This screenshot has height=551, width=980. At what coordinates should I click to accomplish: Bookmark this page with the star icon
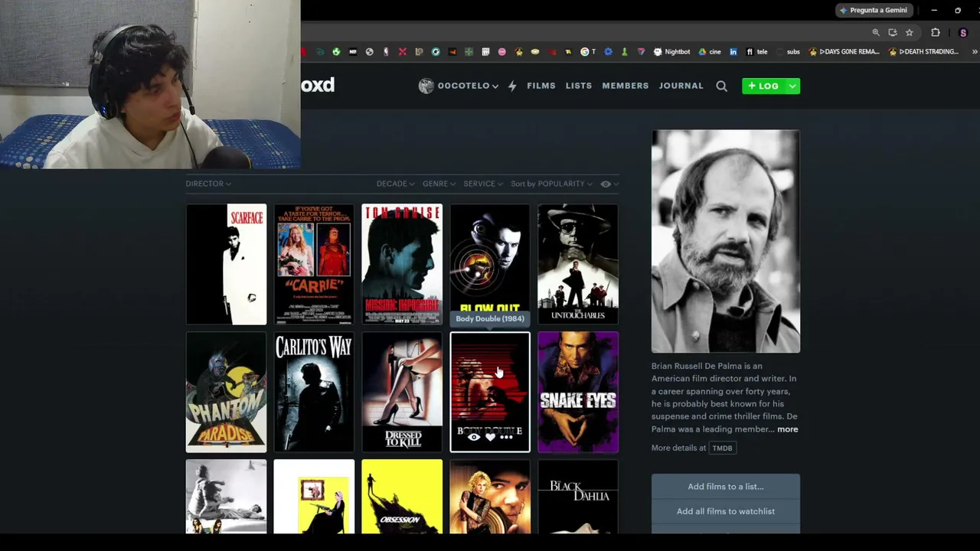pyautogui.click(x=909, y=33)
